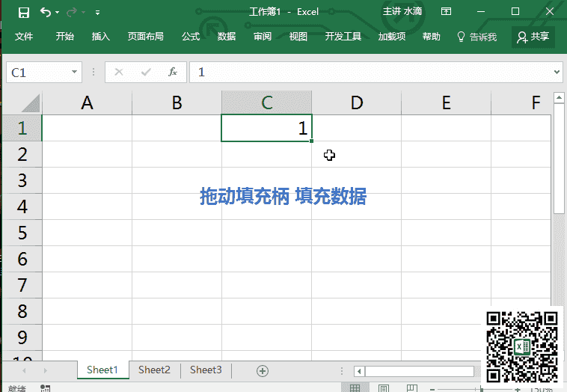567x392 pixels.
Task: Select column F header
Action: click(521, 102)
